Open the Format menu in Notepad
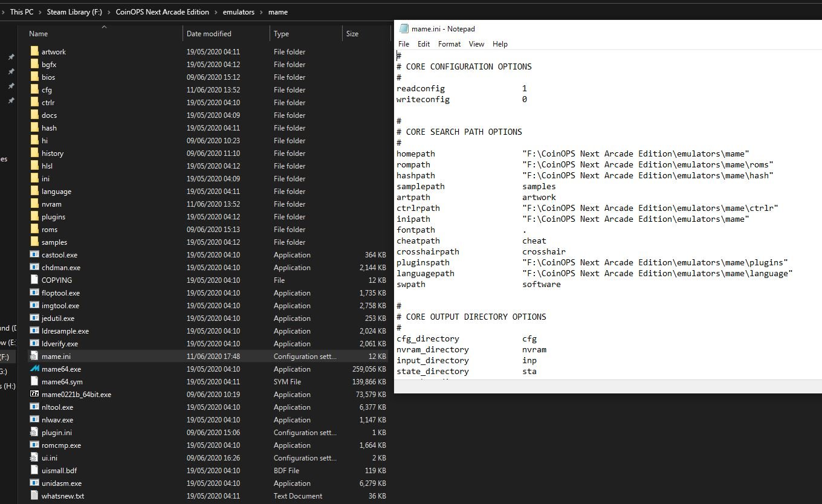 pyautogui.click(x=449, y=44)
